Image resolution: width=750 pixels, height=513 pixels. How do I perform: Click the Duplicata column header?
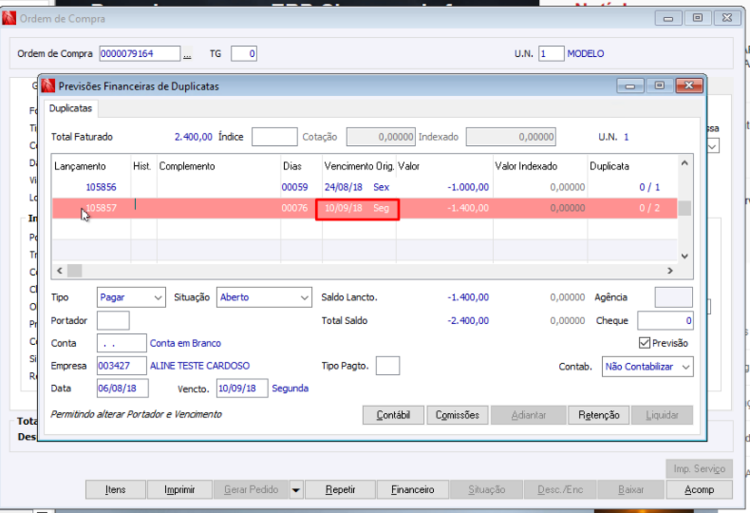coord(609,166)
